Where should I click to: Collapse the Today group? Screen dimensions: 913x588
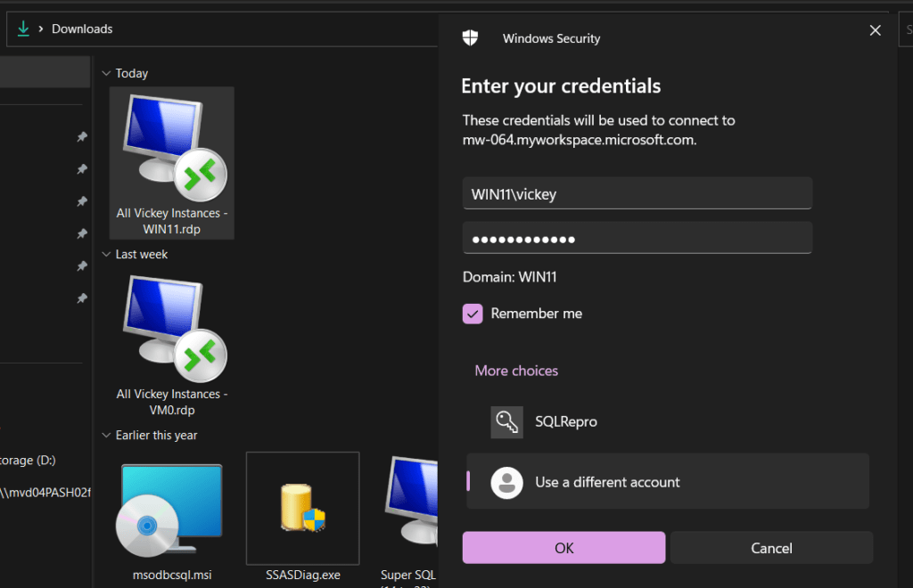tap(106, 73)
